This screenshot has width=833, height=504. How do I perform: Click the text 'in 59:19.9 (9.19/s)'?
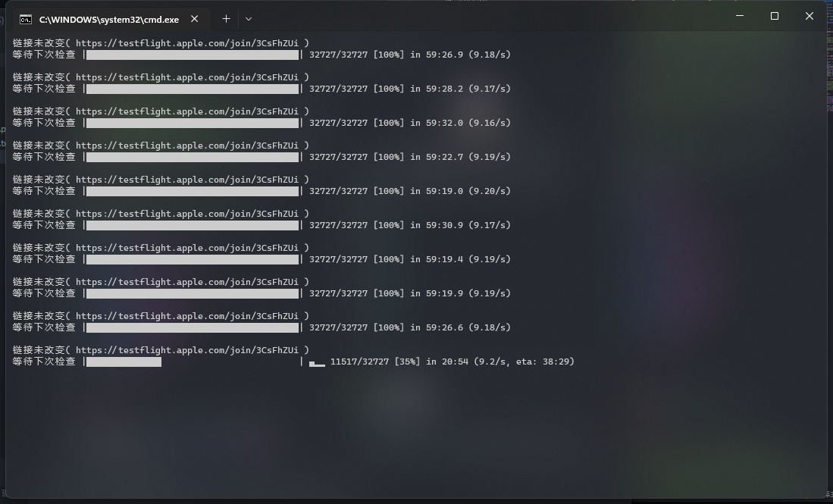460,293
